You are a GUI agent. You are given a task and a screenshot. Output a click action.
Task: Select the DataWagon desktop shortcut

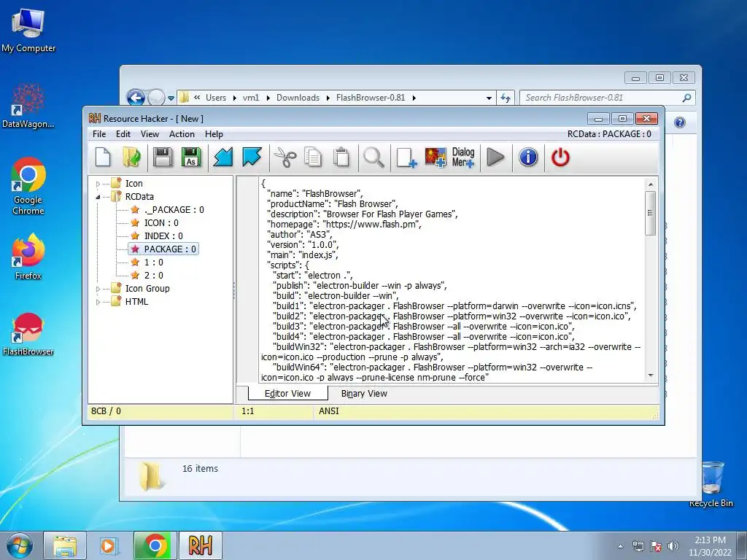pyautogui.click(x=28, y=105)
